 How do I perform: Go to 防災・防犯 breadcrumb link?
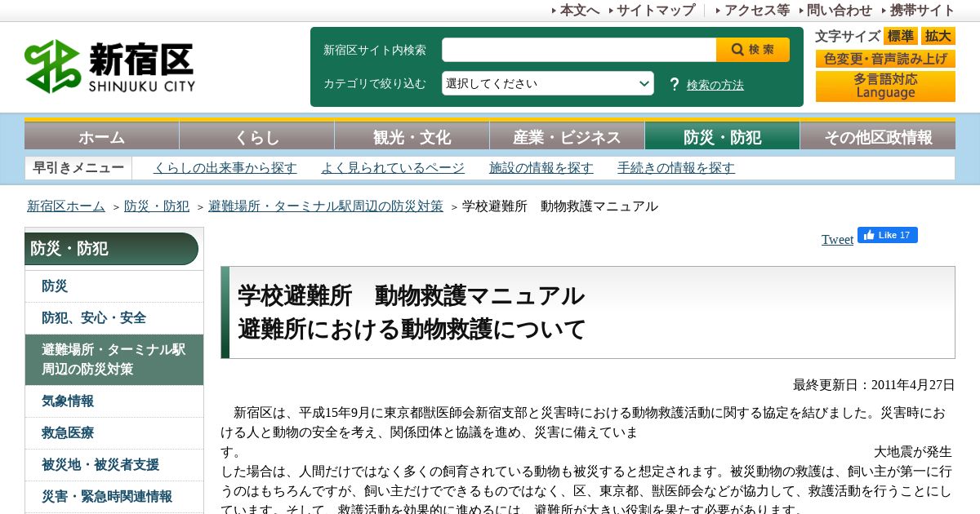pos(157,206)
